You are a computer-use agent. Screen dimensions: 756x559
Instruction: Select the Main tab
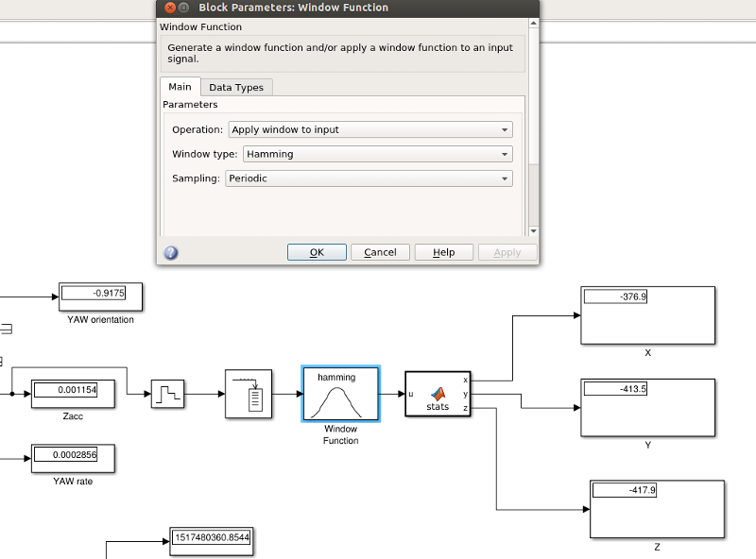coord(179,86)
